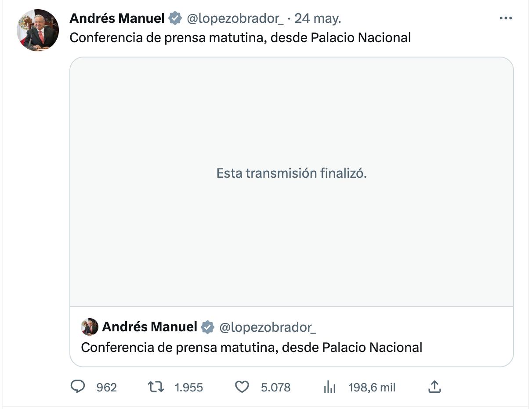Like the tweet using the heart icon
This screenshot has height=409, width=532.
click(241, 387)
